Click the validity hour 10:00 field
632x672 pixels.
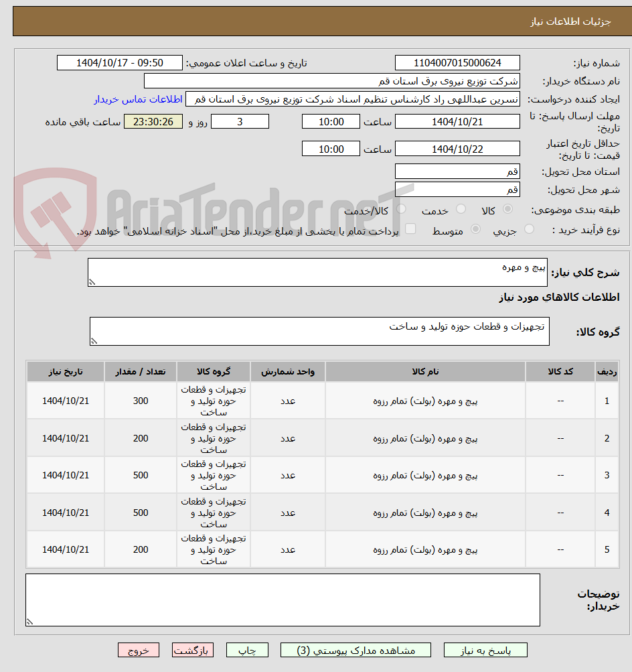(331, 149)
